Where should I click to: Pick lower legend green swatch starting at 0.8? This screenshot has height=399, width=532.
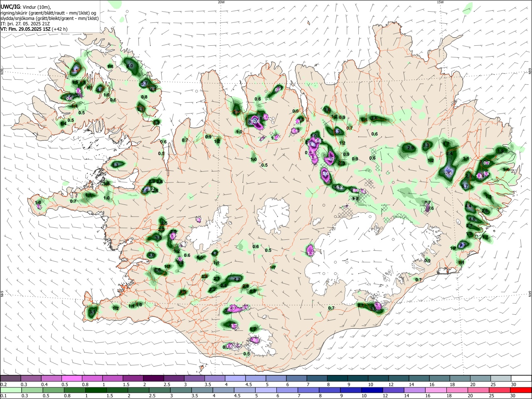click(74, 390)
